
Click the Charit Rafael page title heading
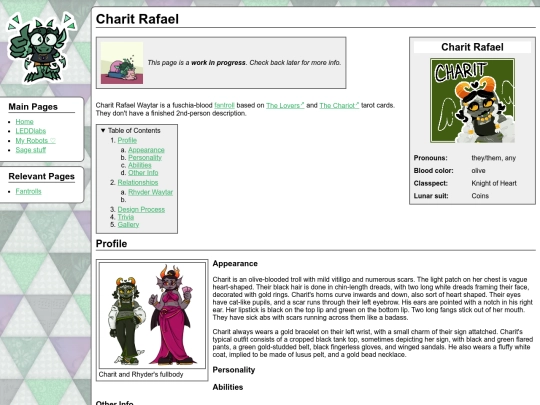[137, 19]
